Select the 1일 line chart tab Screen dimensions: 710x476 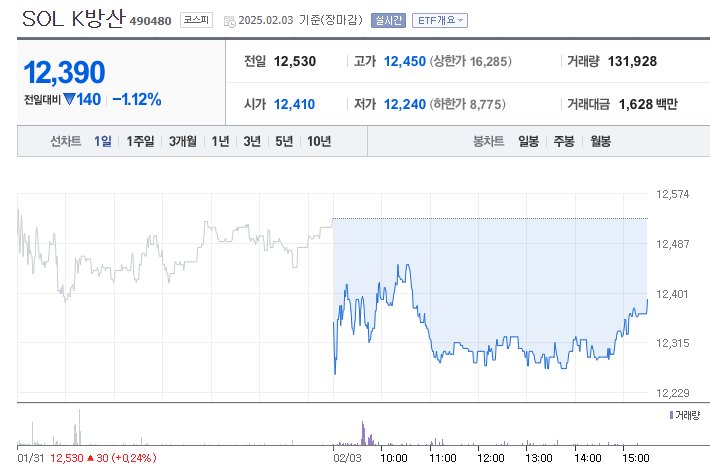tap(103, 141)
